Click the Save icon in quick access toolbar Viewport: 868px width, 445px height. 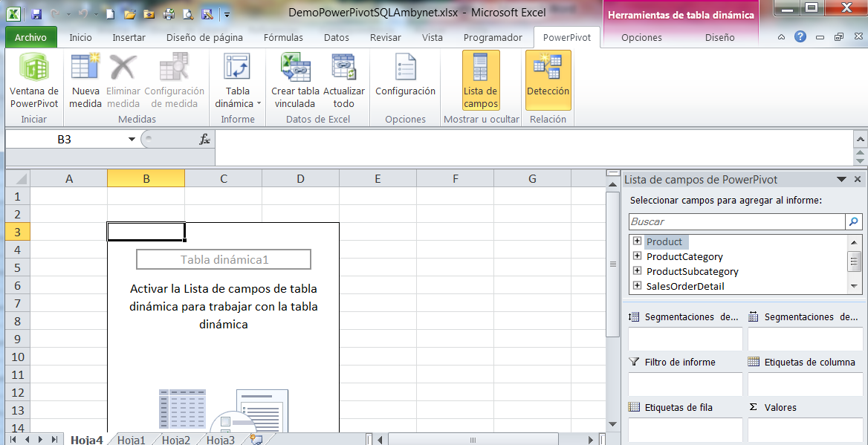pos(36,13)
